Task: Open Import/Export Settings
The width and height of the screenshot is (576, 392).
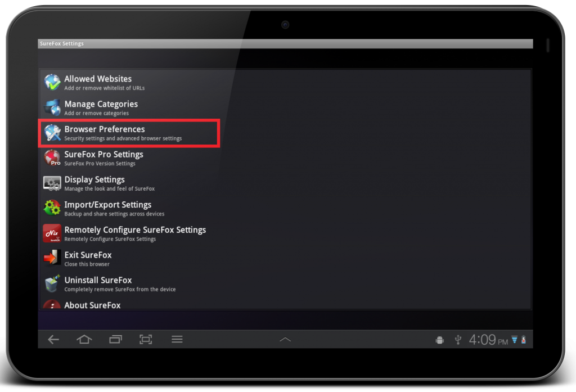Action: click(285, 208)
